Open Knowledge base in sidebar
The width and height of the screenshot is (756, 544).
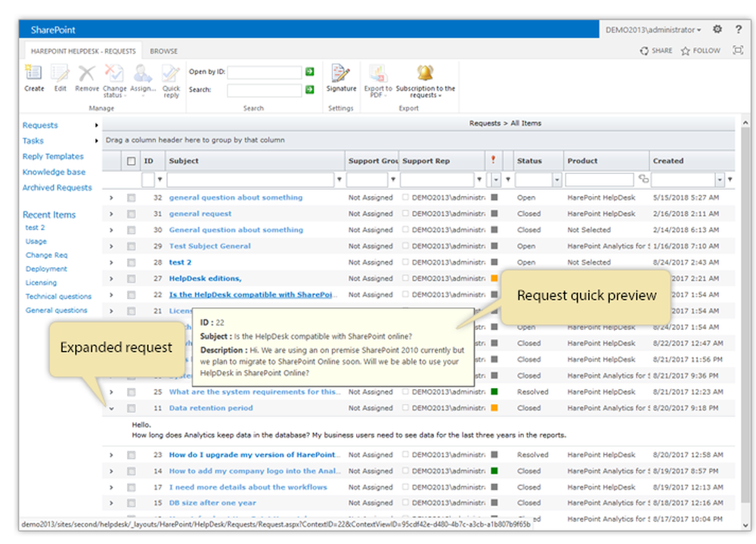(x=54, y=172)
